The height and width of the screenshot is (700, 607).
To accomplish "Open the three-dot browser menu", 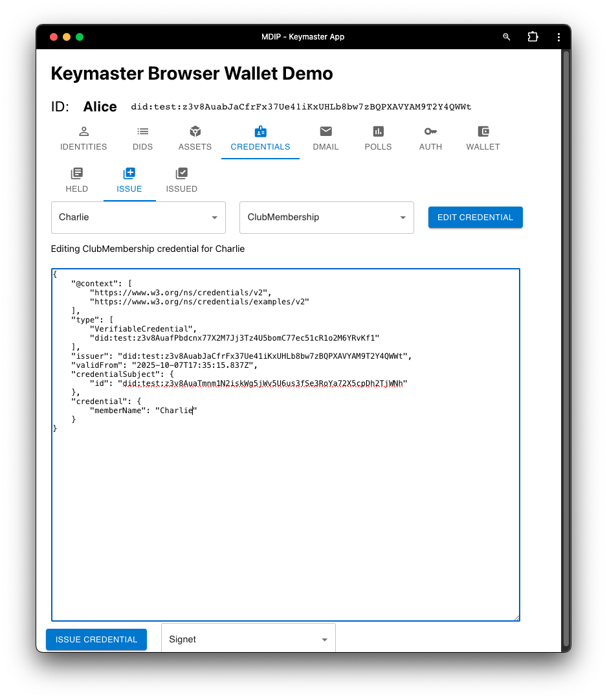I will click(558, 37).
